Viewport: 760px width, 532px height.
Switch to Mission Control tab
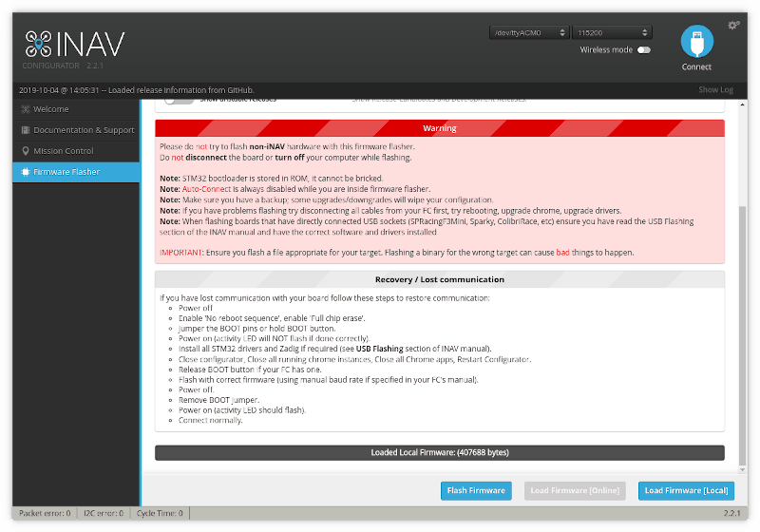pos(64,151)
